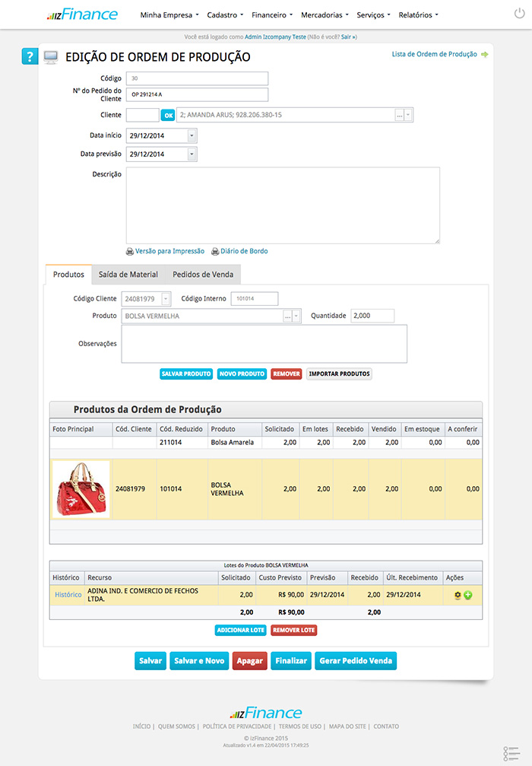Open the Data início date dropdown

(192, 135)
